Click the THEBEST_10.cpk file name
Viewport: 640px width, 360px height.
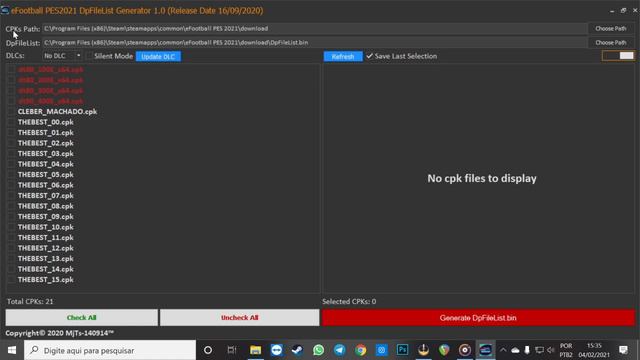coord(46,227)
